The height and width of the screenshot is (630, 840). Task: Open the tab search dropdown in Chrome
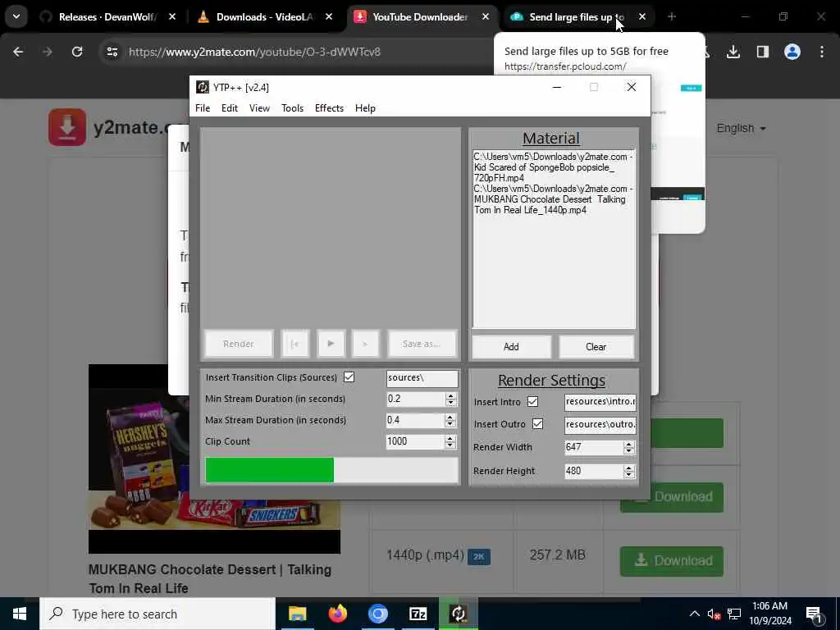pos(16,16)
